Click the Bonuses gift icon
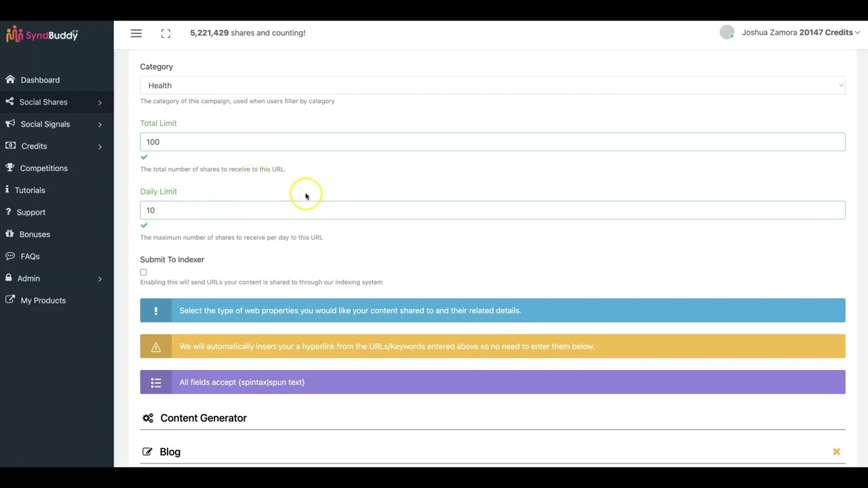Viewport: 868px width, 488px height. coord(9,234)
